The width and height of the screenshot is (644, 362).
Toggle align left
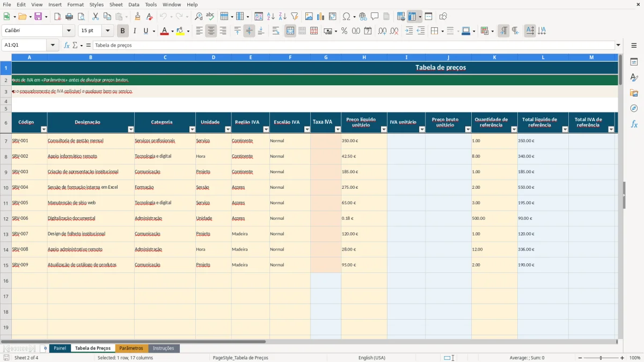click(199, 31)
